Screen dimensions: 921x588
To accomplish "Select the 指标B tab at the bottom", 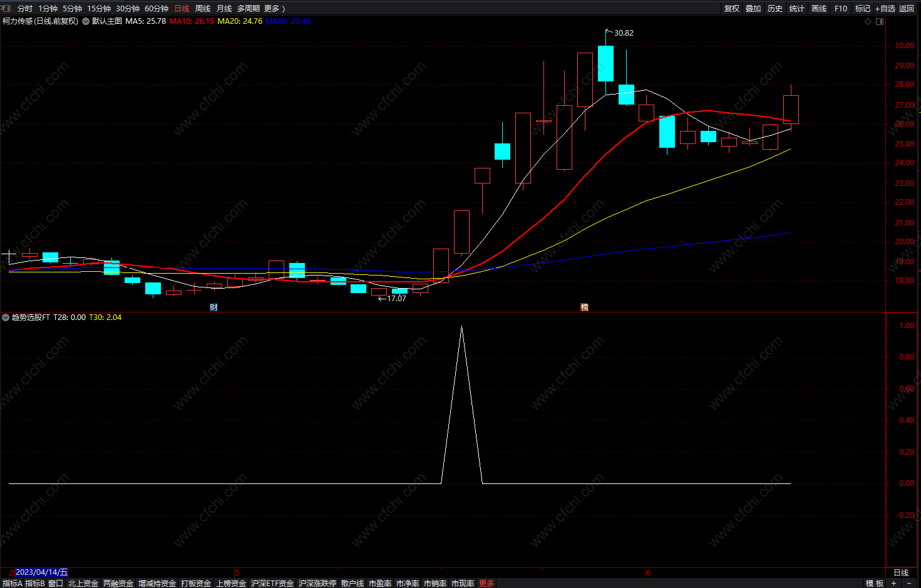I will coord(35,583).
